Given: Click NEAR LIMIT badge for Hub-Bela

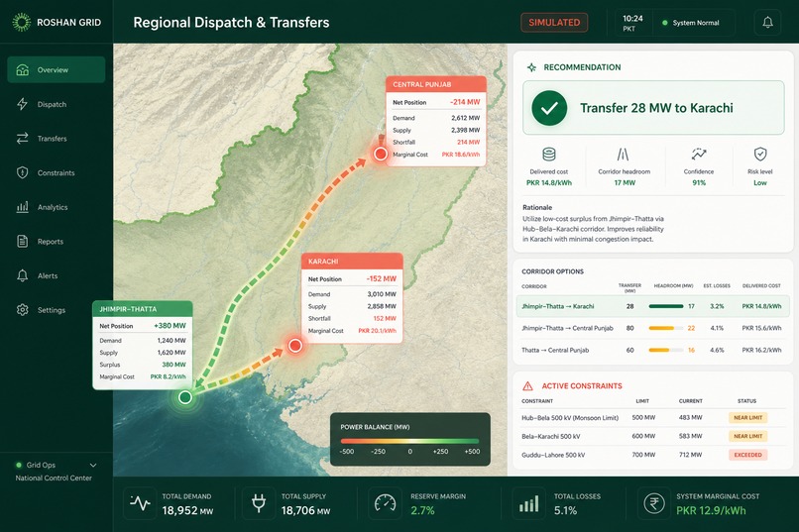Looking at the screenshot, I should [x=748, y=417].
